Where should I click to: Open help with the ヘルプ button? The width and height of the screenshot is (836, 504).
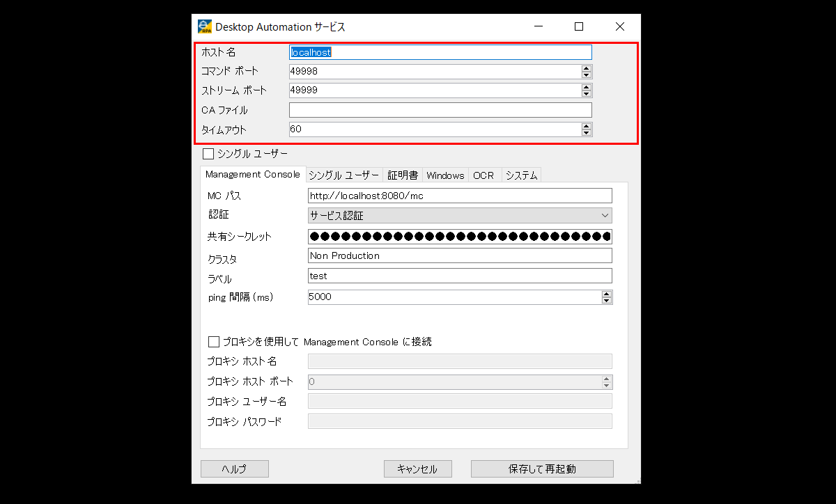pyautogui.click(x=235, y=468)
